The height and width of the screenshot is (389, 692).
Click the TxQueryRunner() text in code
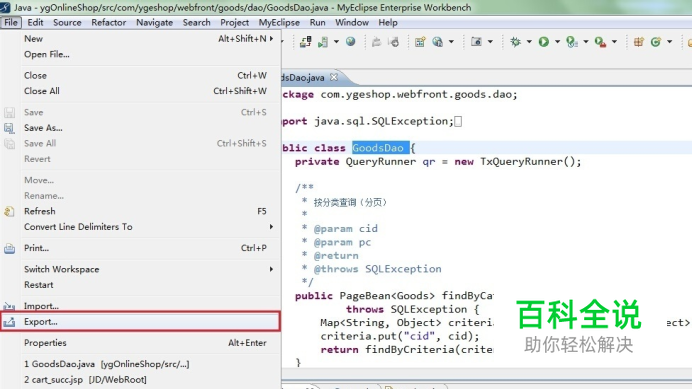[x=527, y=162]
